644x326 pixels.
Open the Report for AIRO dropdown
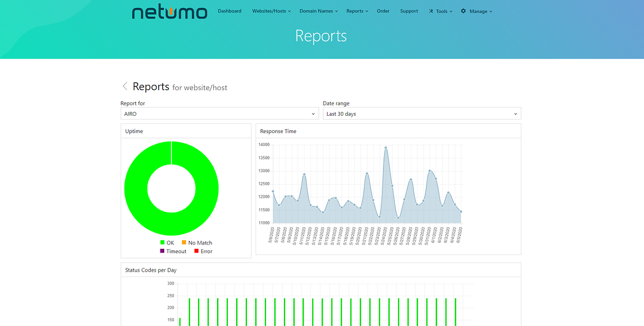[220, 114]
